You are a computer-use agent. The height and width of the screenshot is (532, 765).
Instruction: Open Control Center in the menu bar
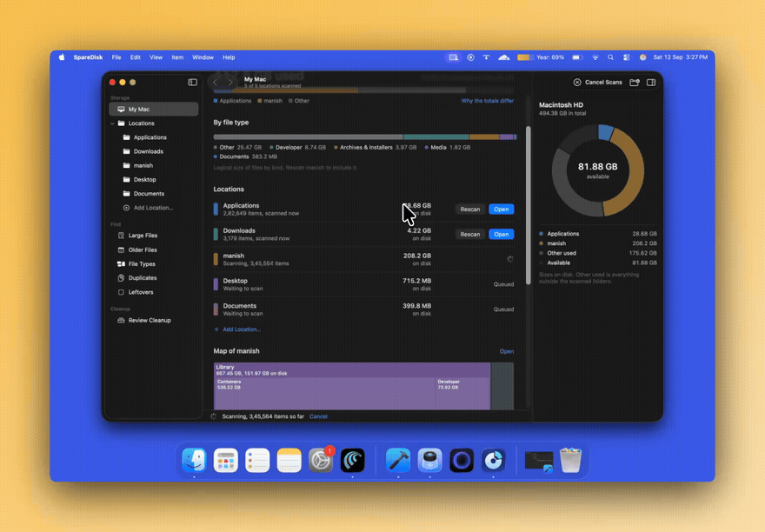[627, 57]
